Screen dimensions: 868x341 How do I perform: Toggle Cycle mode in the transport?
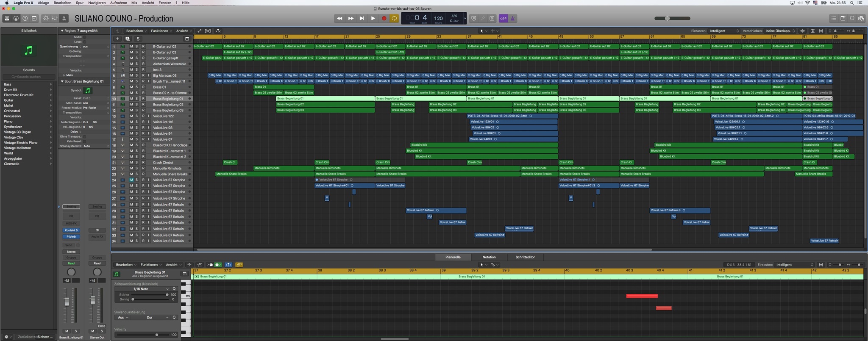tap(394, 18)
